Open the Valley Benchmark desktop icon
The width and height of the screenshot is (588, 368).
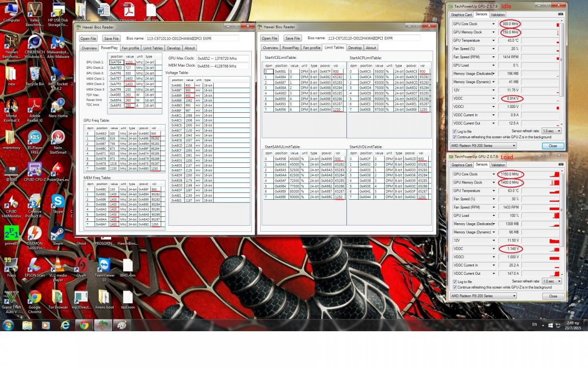tap(34, 15)
